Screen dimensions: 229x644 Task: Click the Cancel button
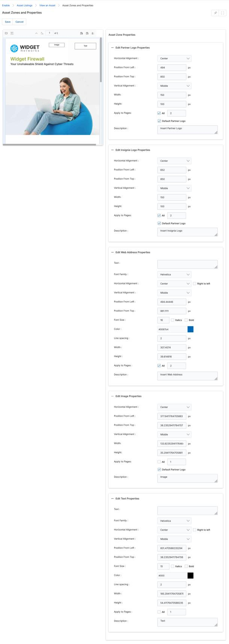20,22
